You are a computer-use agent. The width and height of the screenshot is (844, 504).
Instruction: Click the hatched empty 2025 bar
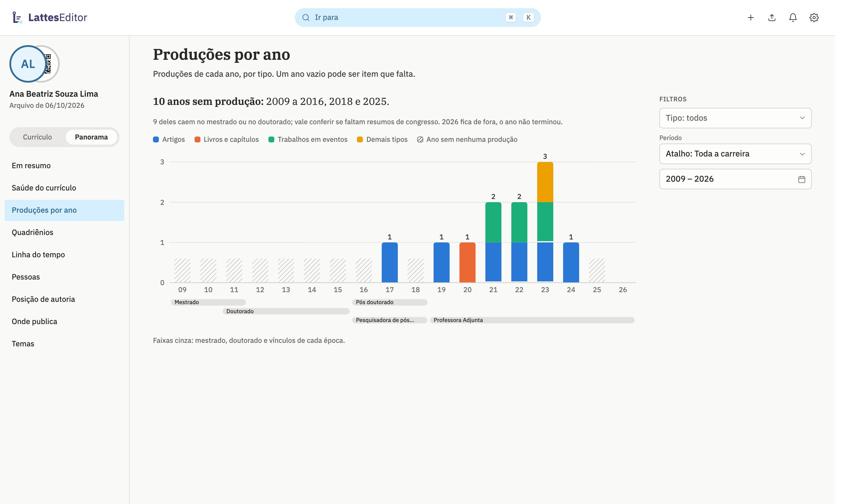tap(597, 271)
